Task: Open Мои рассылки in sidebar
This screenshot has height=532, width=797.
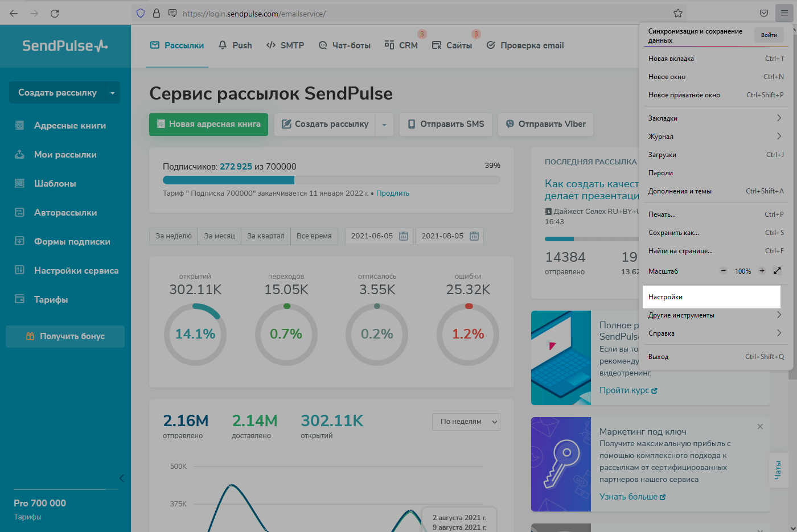Action: click(x=65, y=154)
